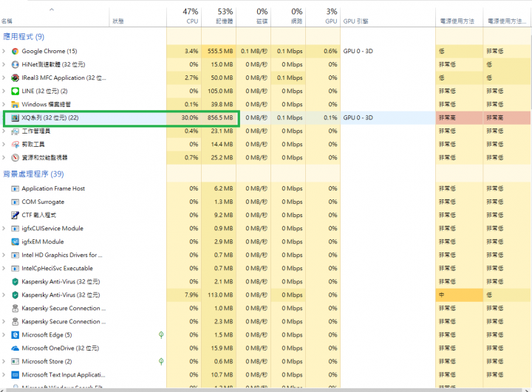
Task: Click Kaspersky Secure Connection icon, 1.0 MB row
Action: (x=15, y=309)
